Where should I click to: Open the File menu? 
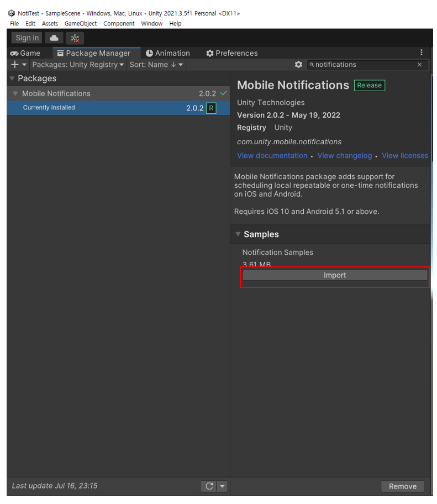pyautogui.click(x=14, y=23)
